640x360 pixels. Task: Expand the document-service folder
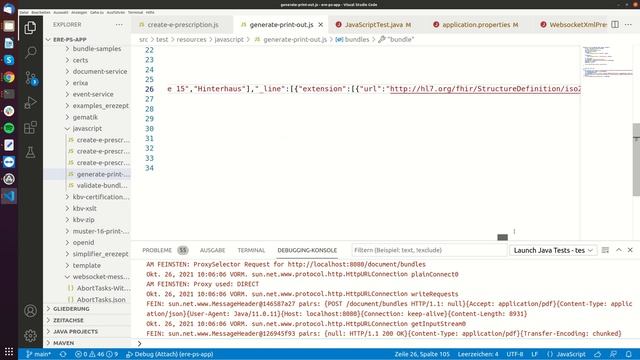click(x=100, y=71)
